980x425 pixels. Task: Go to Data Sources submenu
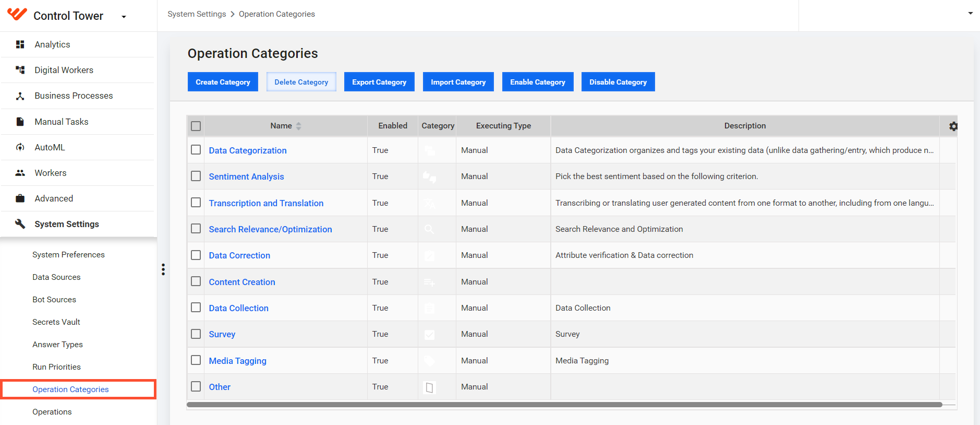pos(56,277)
